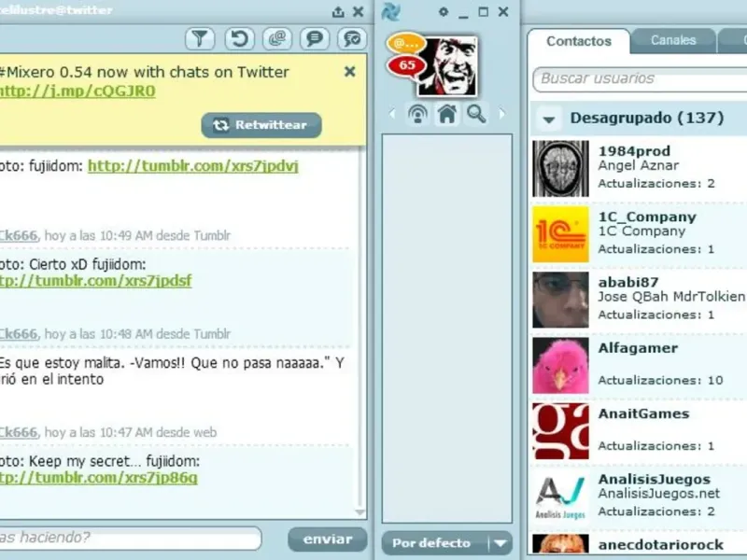Click the Buscar usuarios search field
The height and width of the screenshot is (560, 747).
(640, 79)
